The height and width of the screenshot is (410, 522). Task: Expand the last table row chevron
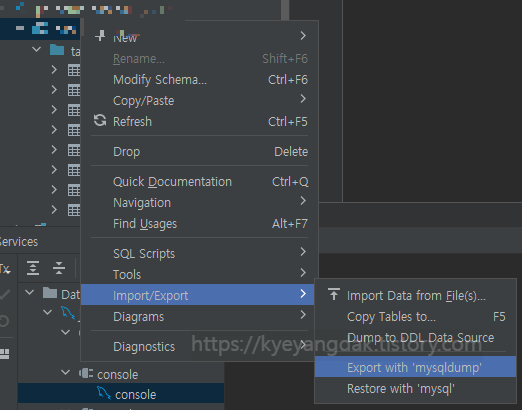click(x=54, y=210)
